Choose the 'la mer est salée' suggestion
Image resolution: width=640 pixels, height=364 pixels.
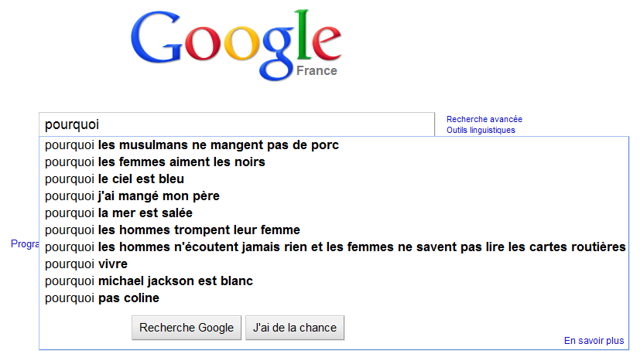point(118,213)
